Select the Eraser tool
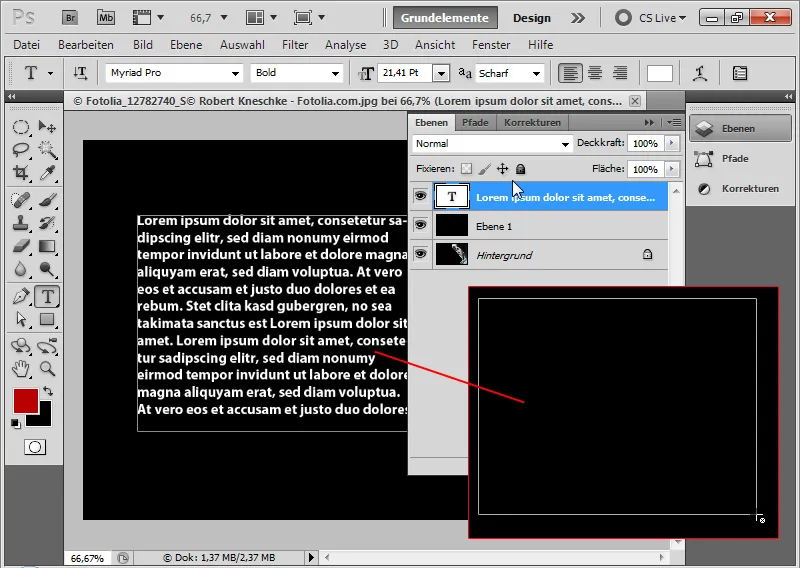This screenshot has width=800, height=568. [21, 246]
